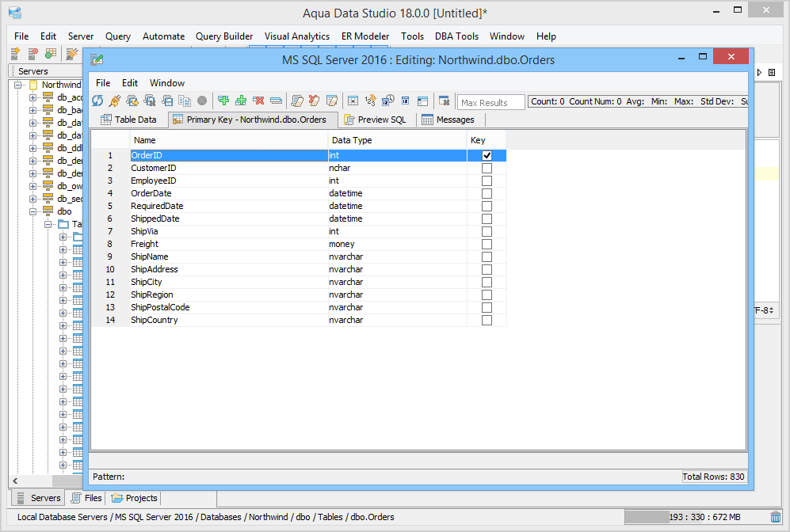Click the trash can icon in status bar
The width and height of the screenshot is (790, 532).
point(776,517)
